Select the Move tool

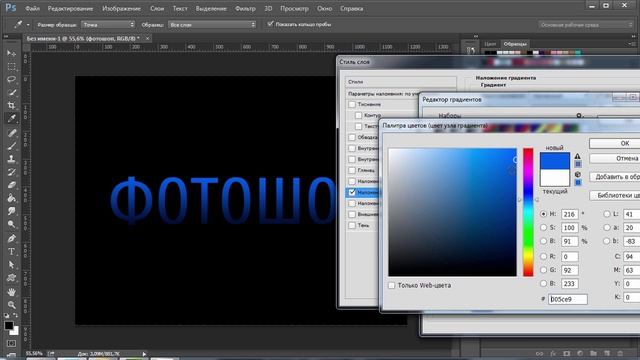click(x=11, y=53)
